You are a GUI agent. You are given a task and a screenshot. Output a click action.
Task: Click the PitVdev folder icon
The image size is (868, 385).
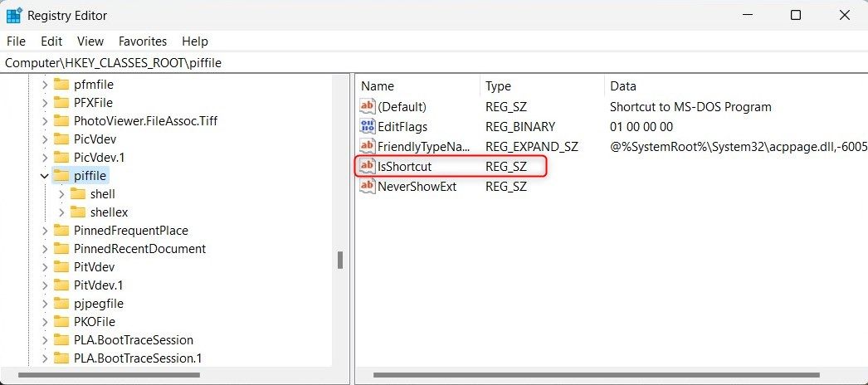tap(61, 267)
